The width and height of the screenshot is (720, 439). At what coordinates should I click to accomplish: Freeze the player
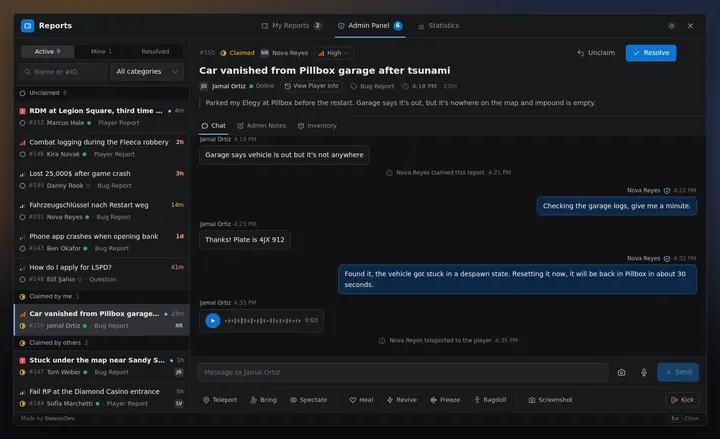[x=445, y=400]
